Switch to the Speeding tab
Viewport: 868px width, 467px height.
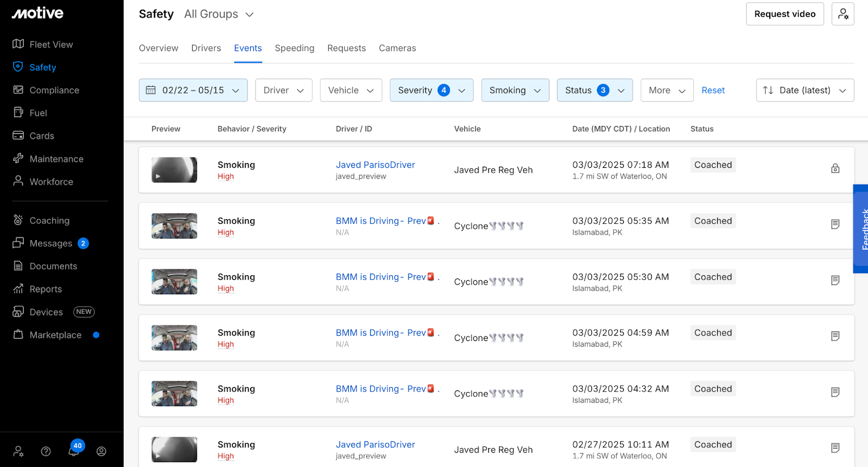[295, 48]
